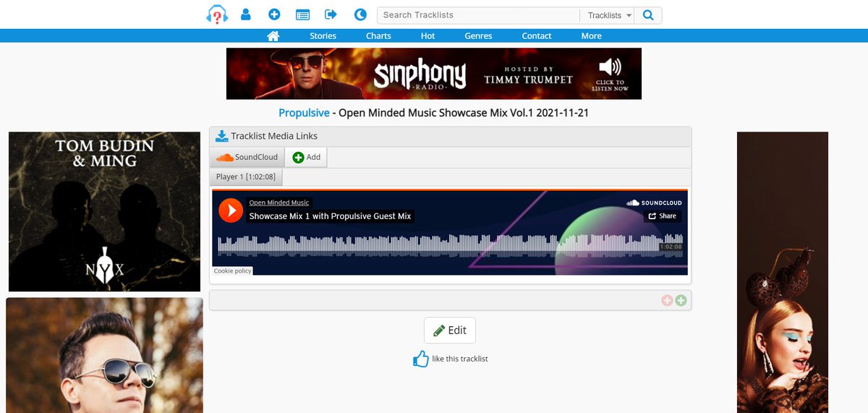Focus the Search Tracklists input field
The image size is (868, 413).
(x=478, y=15)
